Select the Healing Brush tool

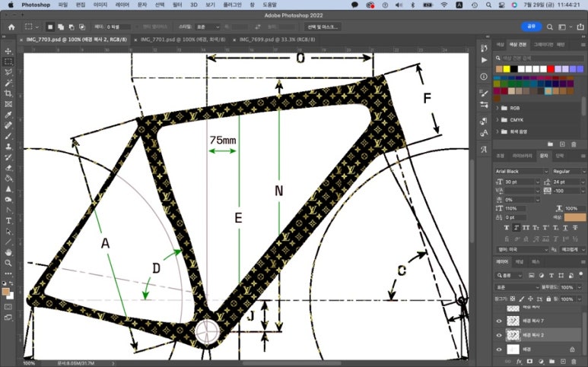point(8,125)
